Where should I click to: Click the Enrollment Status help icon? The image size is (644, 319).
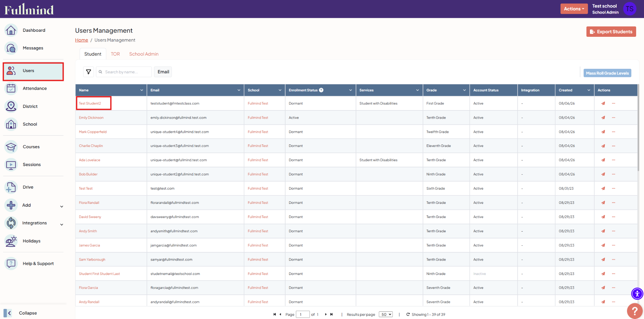click(x=321, y=90)
